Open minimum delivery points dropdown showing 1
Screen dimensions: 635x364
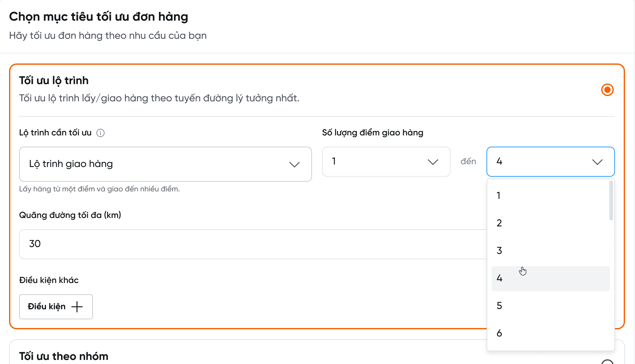pos(386,162)
